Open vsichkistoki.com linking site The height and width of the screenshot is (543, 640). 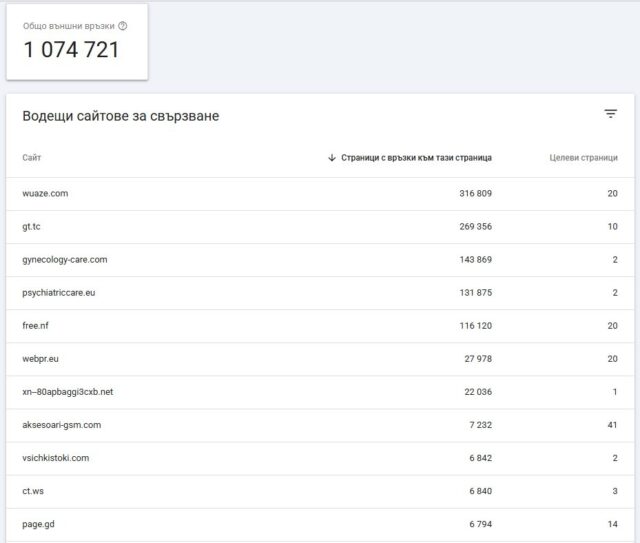point(320,458)
